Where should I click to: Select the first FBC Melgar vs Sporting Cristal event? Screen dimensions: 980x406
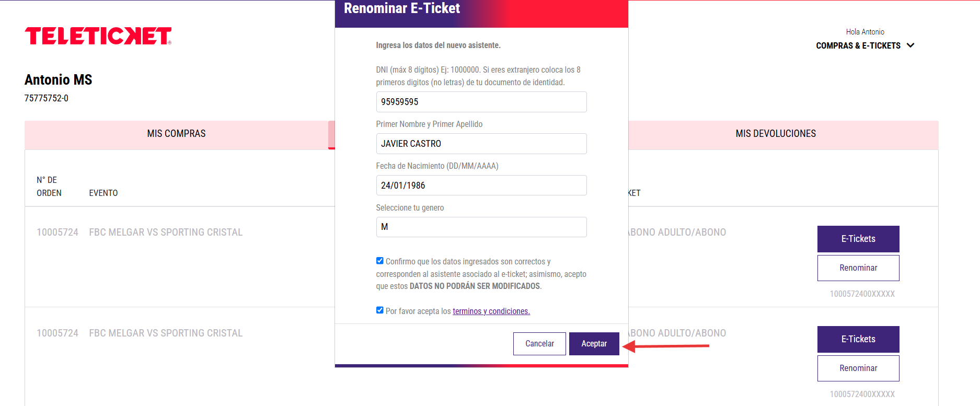166,233
